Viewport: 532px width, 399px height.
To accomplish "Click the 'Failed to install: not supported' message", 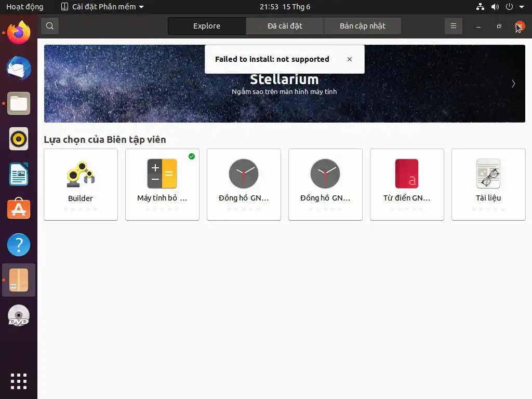I will click(272, 59).
